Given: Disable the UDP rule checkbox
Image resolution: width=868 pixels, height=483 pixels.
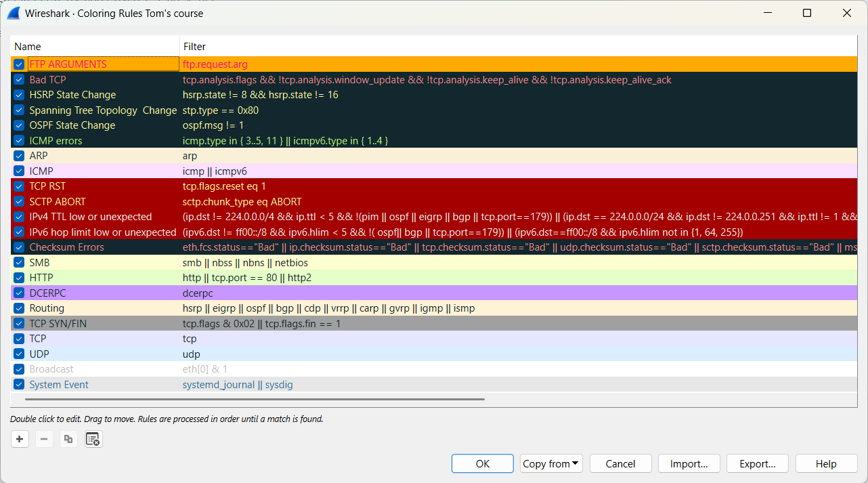Looking at the screenshot, I should (x=19, y=354).
